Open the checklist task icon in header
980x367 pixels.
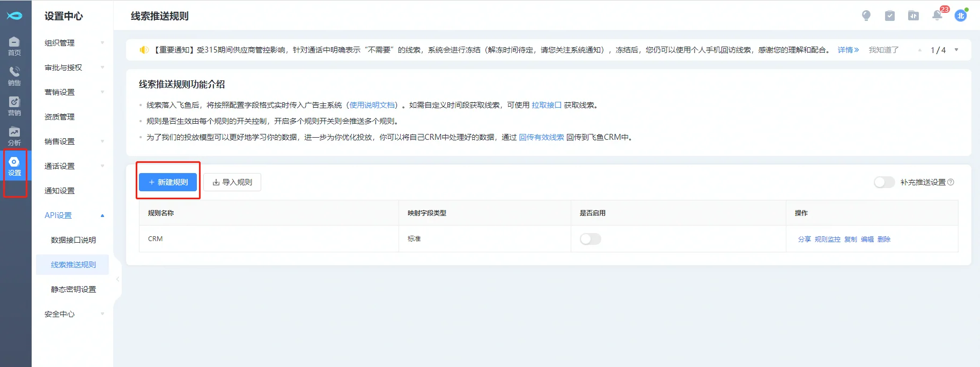(890, 16)
